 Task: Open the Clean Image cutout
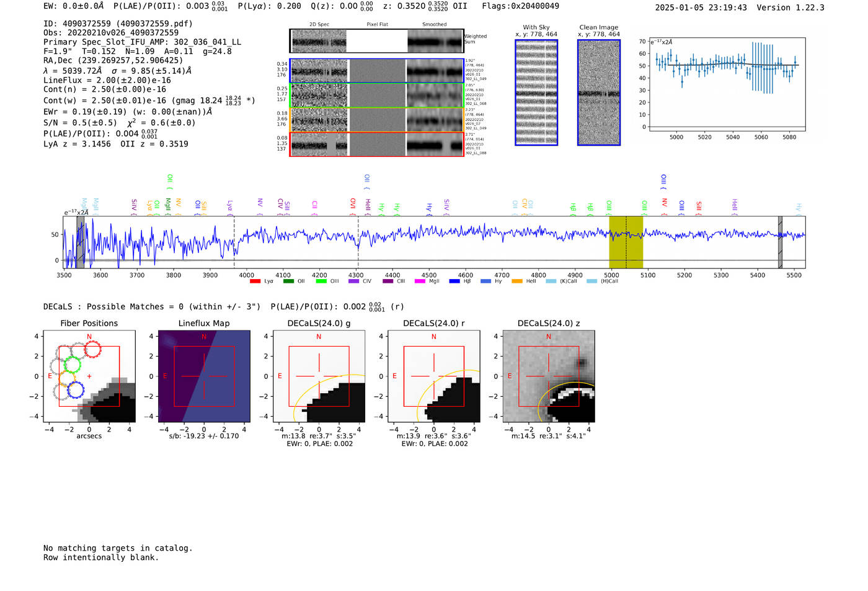pyautogui.click(x=599, y=92)
